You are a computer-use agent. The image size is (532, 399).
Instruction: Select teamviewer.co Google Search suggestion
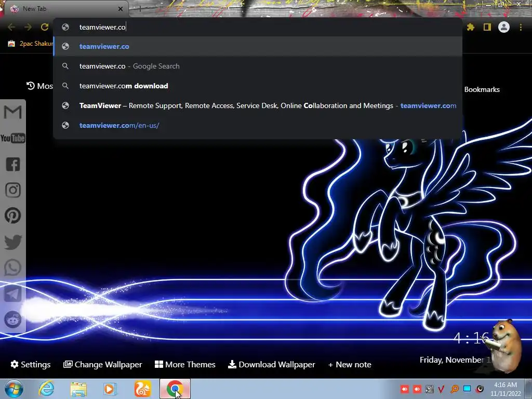[x=258, y=66]
